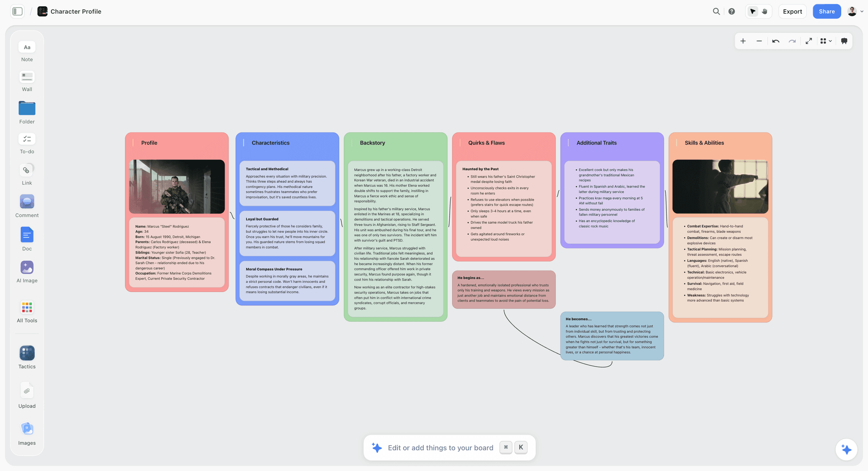868x471 pixels.
Task: Select the Quirks & Flaws header
Action: [486, 143]
